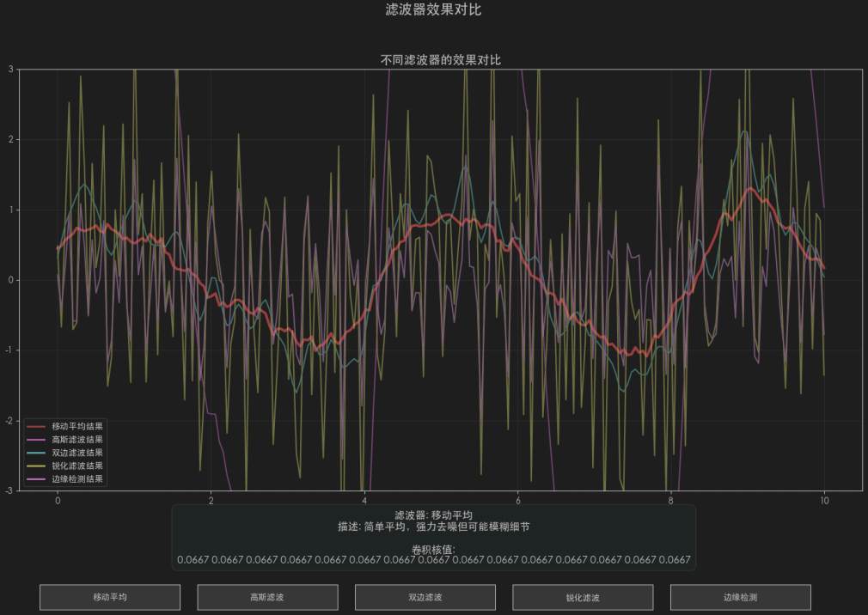This screenshot has height=615, width=868.
Task: Click the 锐化滤波结果 legend entry
Action: tap(64, 466)
